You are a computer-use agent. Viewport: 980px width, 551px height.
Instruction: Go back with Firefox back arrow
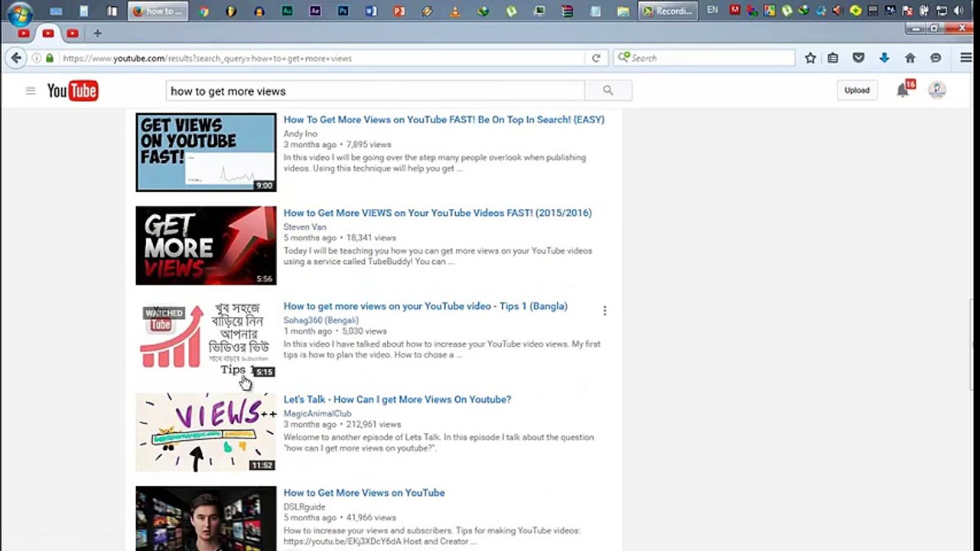coord(16,58)
